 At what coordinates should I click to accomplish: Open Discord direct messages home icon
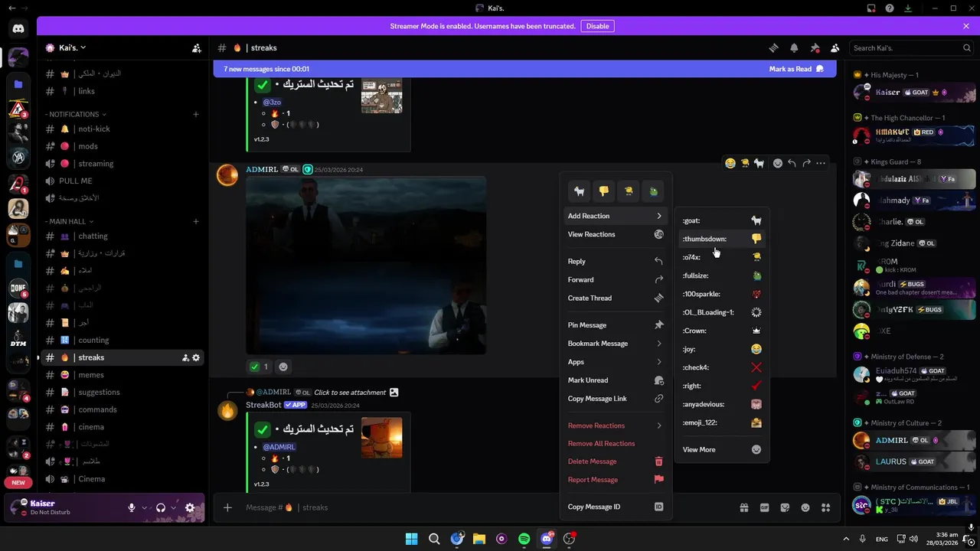(x=18, y=29)
